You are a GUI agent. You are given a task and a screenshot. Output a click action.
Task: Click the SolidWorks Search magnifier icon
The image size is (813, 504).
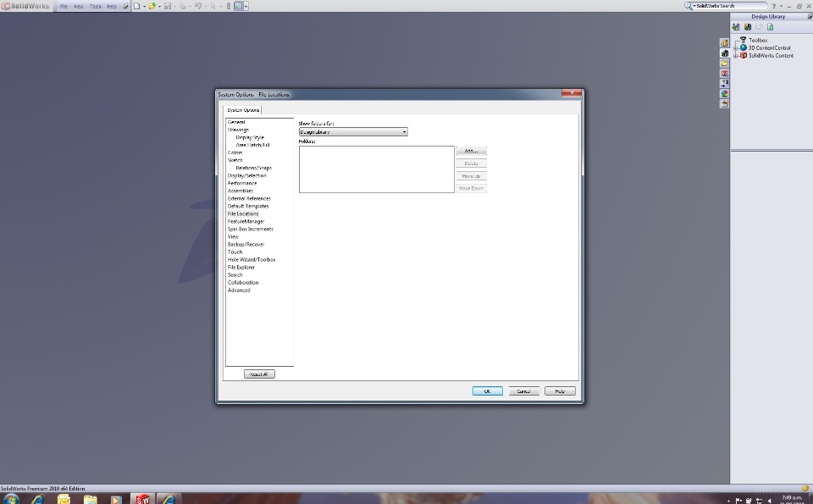click(688, 6)
